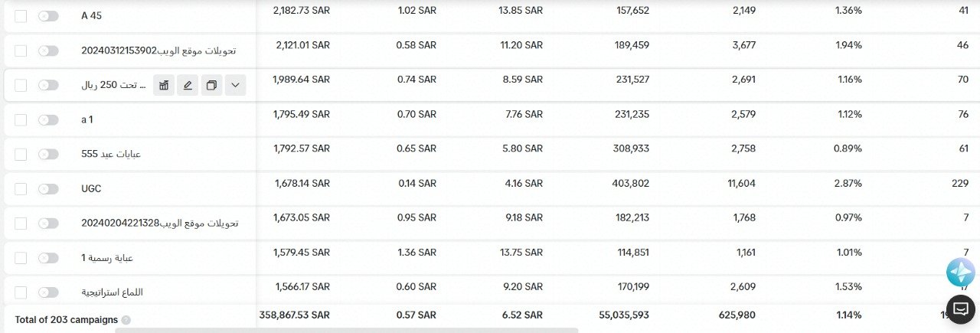Click the horizontal scrollbar below the table
This screenshot has height=333, width=980.
346,330
